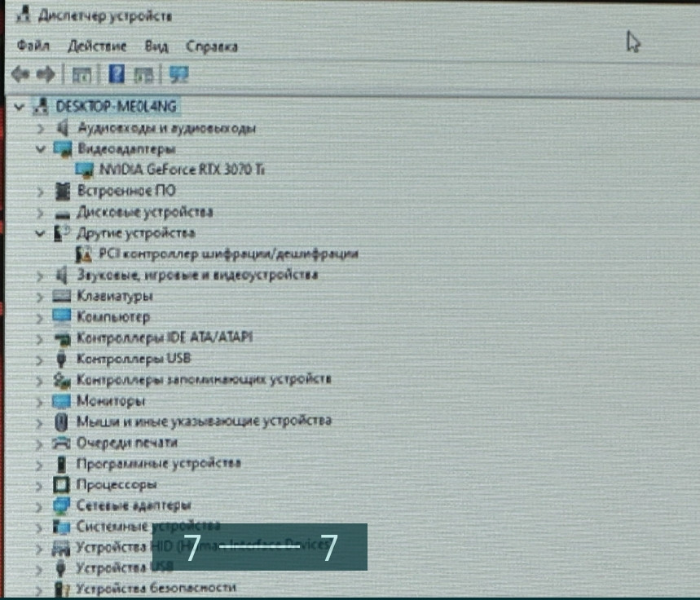Expand the Сетевые адаптеры category
Image resolution: width=700 pixels, height=600 pixels.
click(x=41, y=505)
